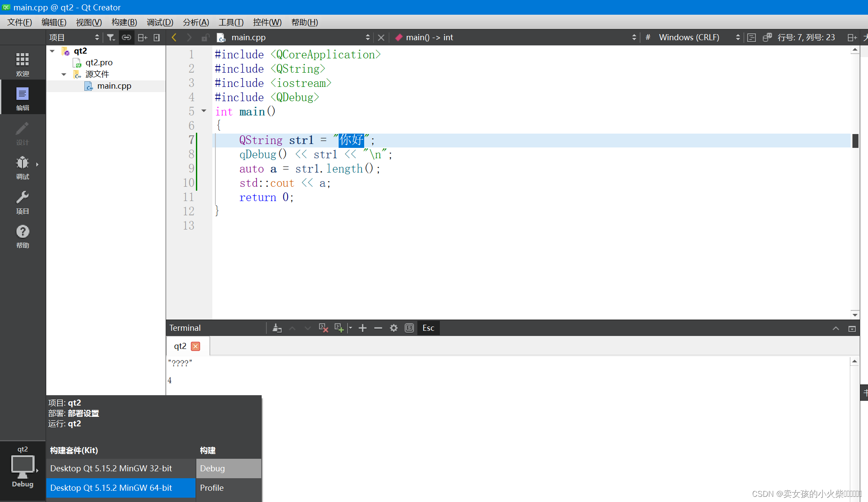
Task: Open the 构建(B) build menu
Action: (x=124, y=22)
